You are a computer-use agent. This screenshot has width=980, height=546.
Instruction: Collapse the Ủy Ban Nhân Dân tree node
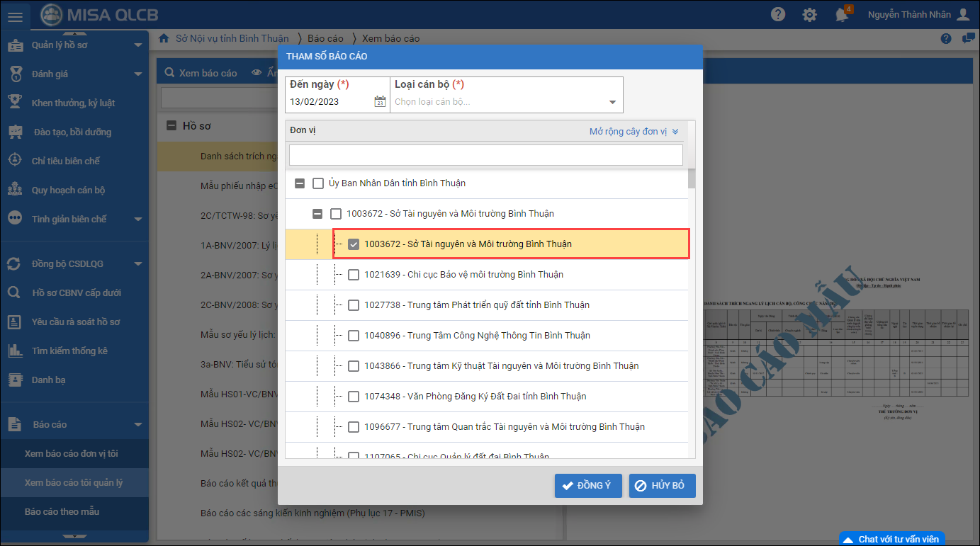point(300,183)
